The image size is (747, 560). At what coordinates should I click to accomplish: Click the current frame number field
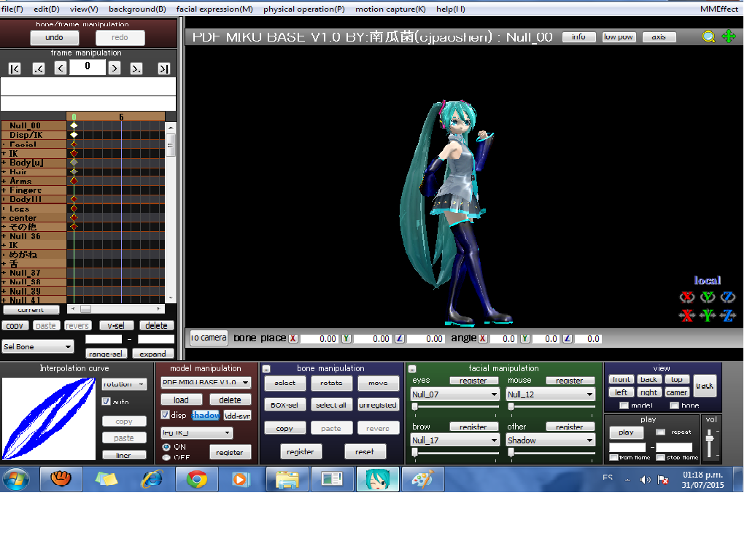click(x=88, y=66)
